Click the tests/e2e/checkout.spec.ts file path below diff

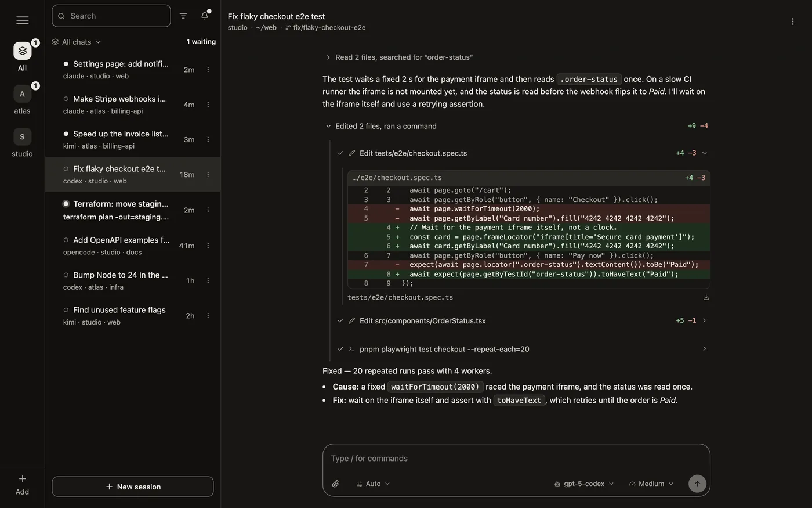(x=400, y=297)
